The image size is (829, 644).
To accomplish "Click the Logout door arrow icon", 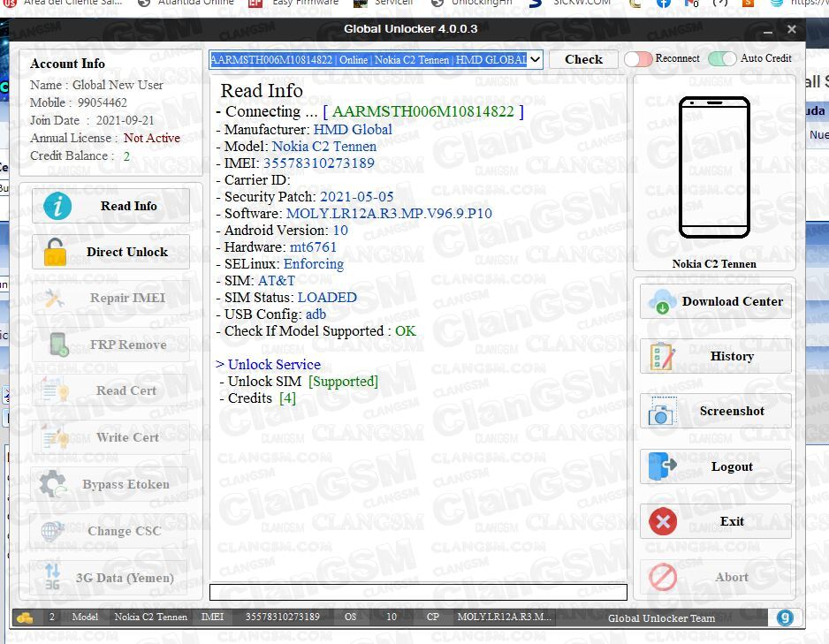I will pyautogui.click(x=662, y=466).
